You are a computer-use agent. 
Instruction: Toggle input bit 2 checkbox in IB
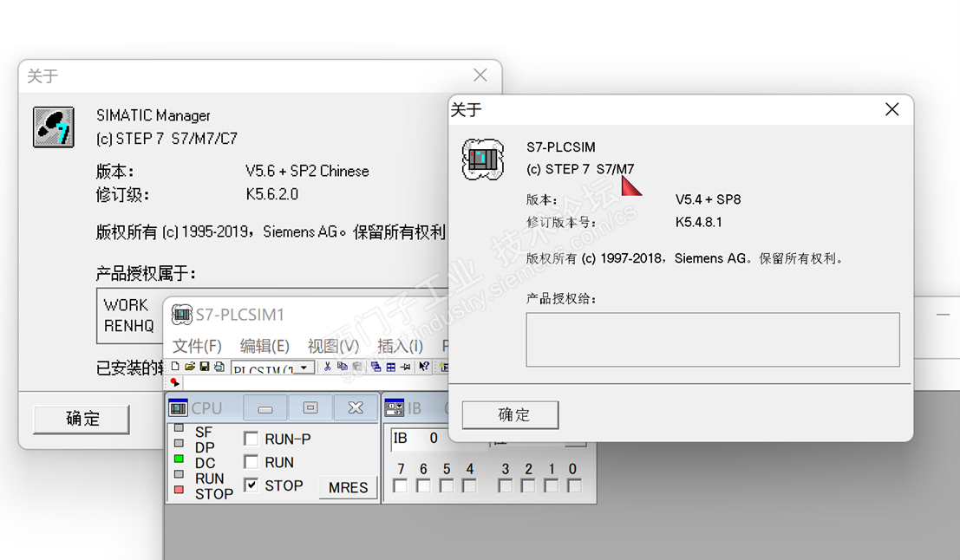[x=528, y=485]
